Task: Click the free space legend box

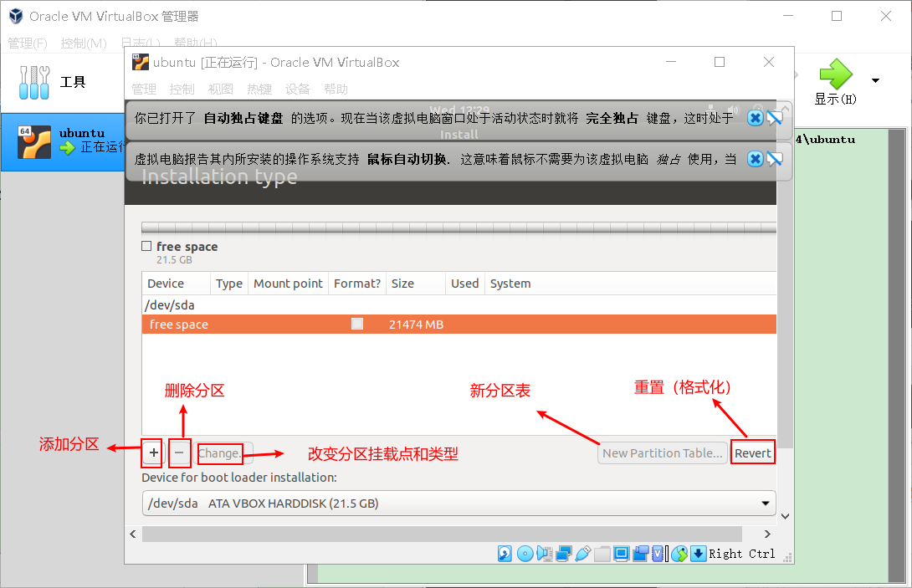Action: 146,246
